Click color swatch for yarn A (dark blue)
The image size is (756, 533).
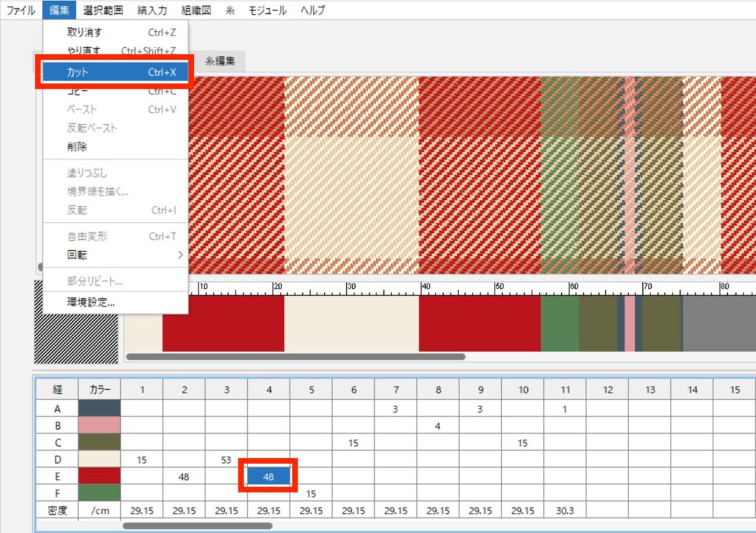pos(100,409)
